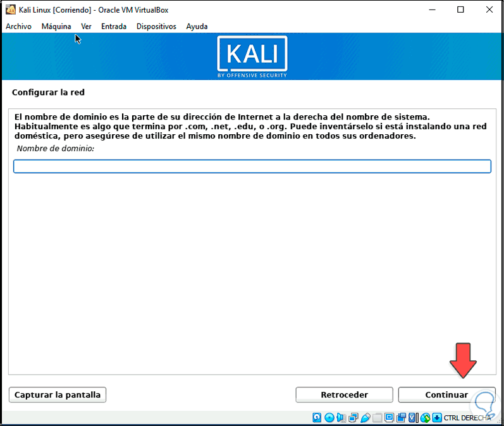The width and height of the screenshot is (504, 426).
Task: Click the Configurar la red heading
Action: (48, 92)
